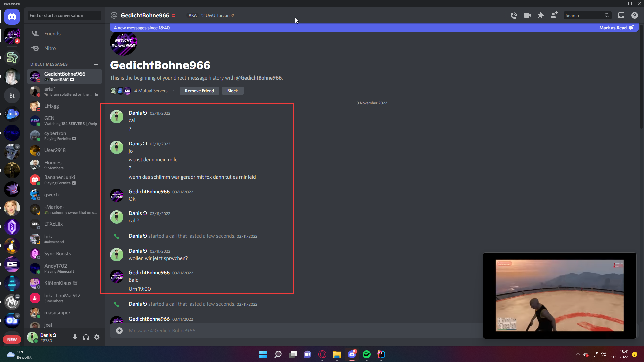Viewport: 644px width, 362px height.
Task: Open the Nitro page
Action: (50, 48)
